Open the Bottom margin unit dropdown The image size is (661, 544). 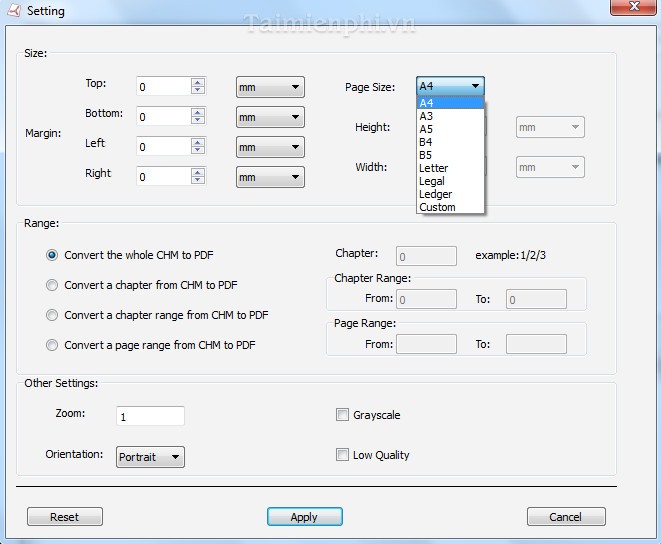(x=270, y=117)
